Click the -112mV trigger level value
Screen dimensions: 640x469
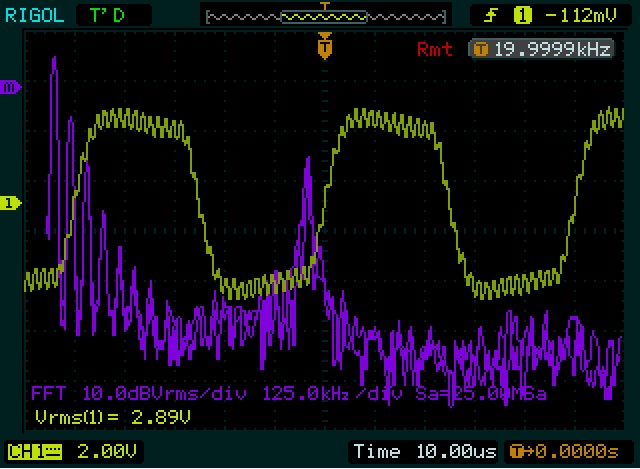tap(582, 16)
